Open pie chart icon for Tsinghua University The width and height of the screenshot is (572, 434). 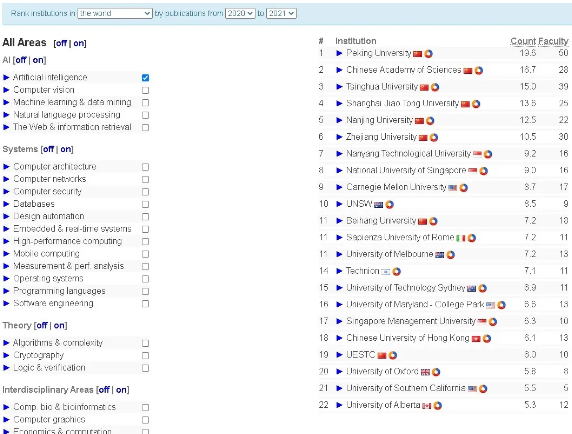[435, 87]
